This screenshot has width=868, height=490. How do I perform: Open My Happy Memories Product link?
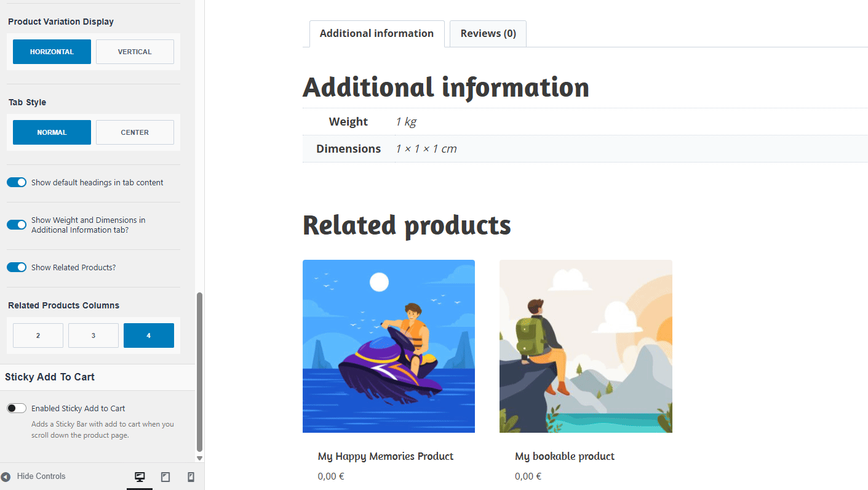[385, 456]
